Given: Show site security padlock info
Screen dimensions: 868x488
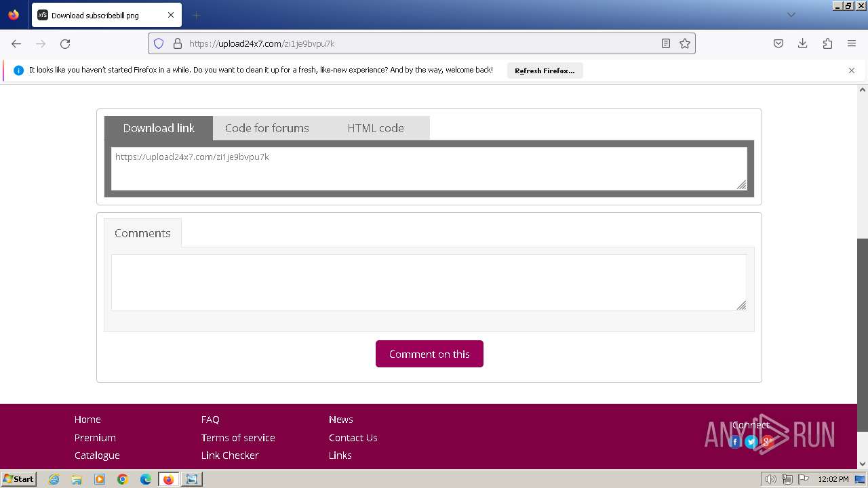Looking at the screenshot, I should pyautogui.click(x=178, y=43).
